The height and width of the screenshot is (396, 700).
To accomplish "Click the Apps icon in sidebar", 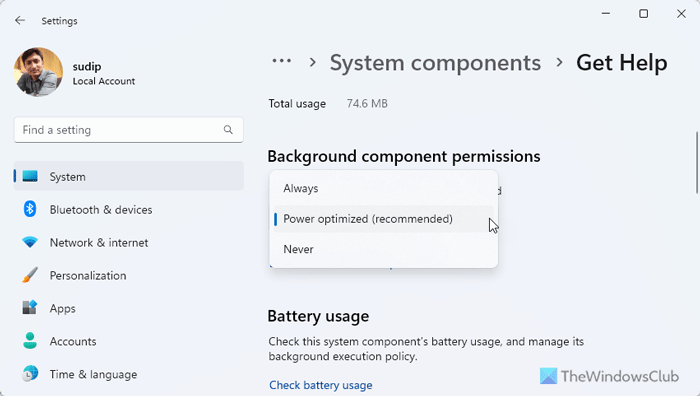I will pos(30,308).
